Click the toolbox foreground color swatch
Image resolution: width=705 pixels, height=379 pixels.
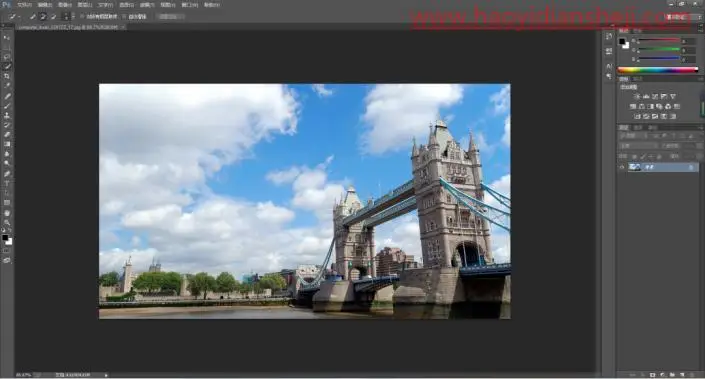[5, 238]
